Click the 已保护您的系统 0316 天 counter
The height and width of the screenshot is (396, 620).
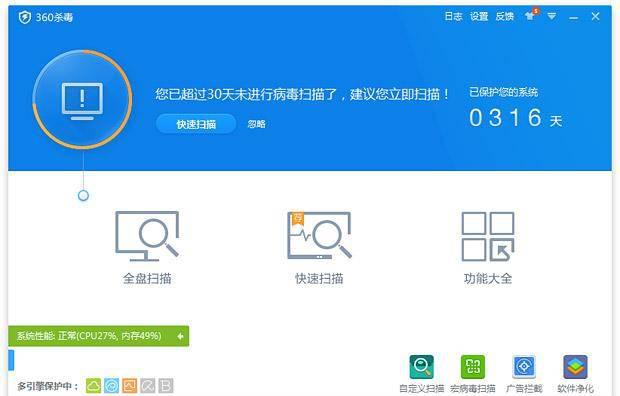(515, 108)
